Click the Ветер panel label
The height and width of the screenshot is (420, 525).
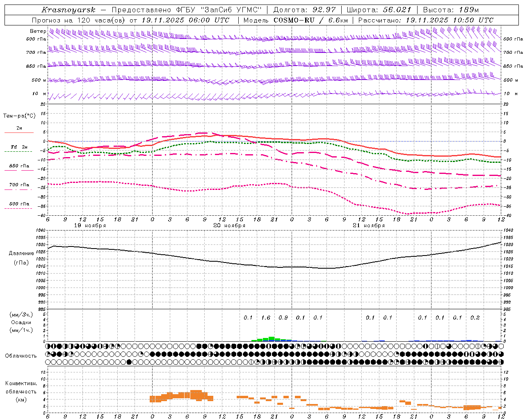[x=38, y=31]
